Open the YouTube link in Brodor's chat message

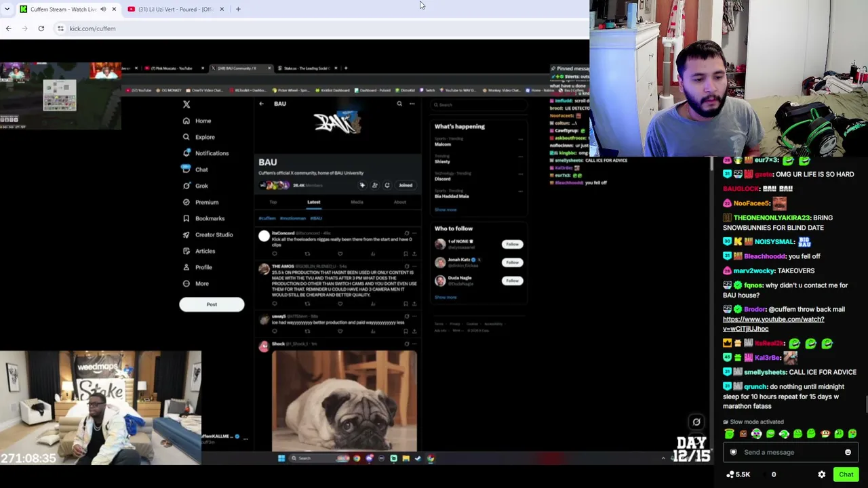(x=773, y=324)
